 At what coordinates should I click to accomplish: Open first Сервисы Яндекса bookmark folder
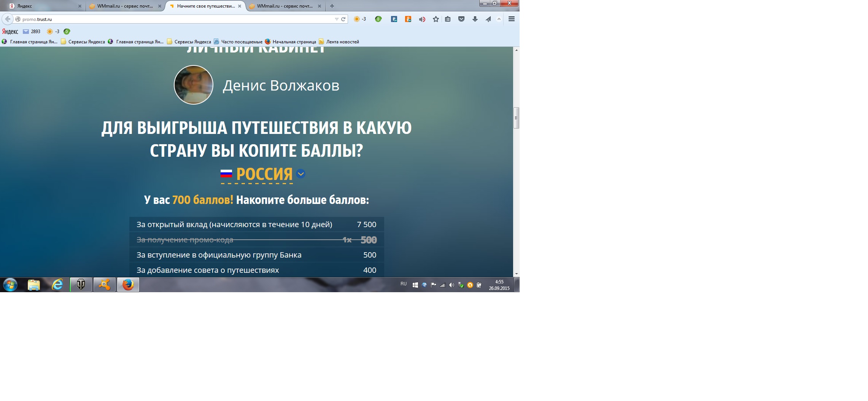83,42
